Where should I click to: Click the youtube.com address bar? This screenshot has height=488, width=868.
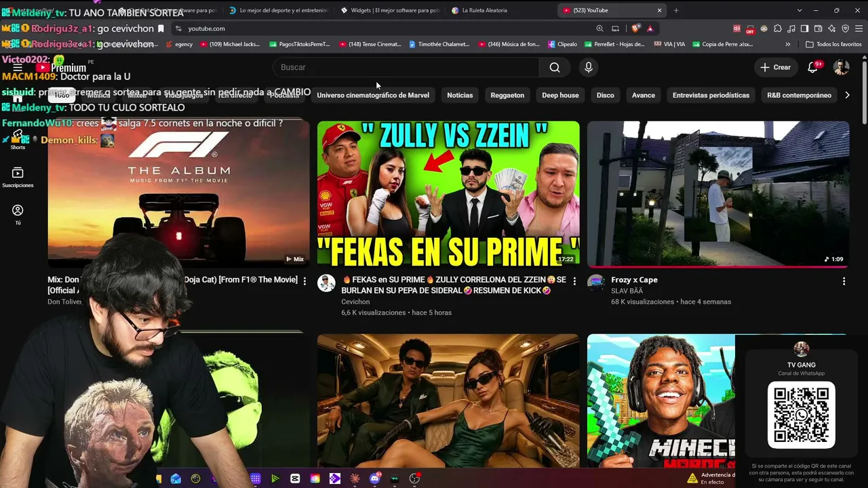pyautogui.click(x=380, y=28)
